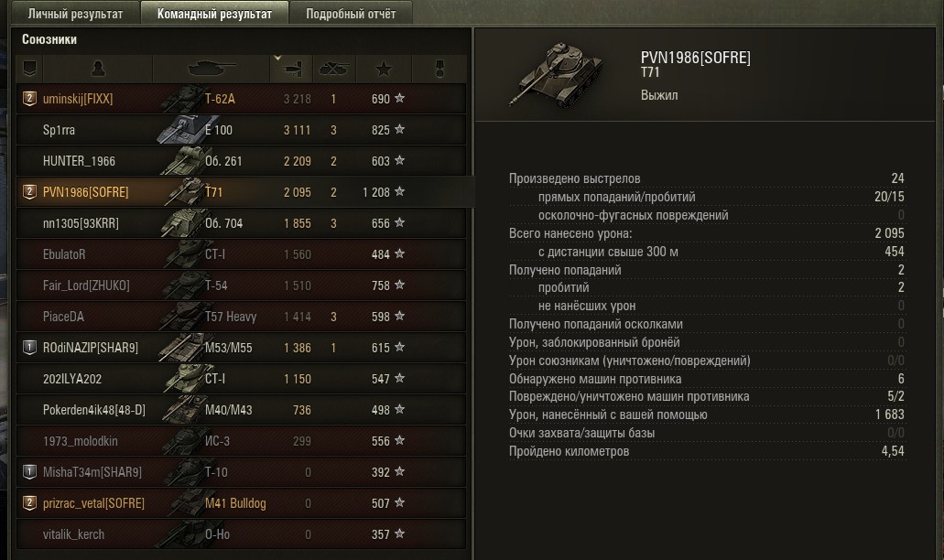Image resolution: width=944 pixels, height=560 pixels.
Task: Select Sp1rra with E 100 row
Action: coord(241,130)
